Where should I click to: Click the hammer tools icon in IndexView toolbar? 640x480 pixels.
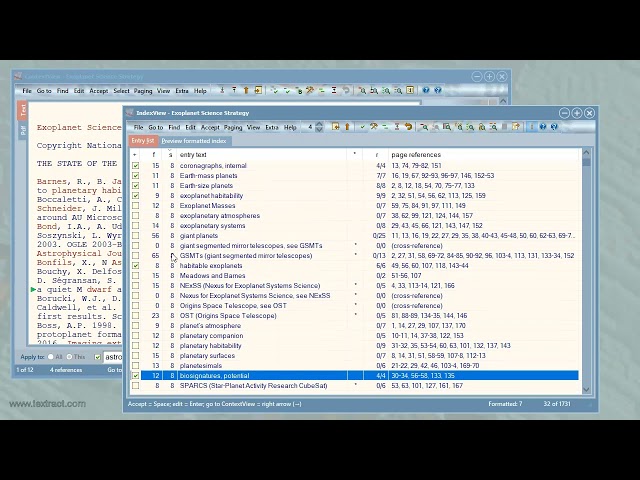[x=373, y=127]
